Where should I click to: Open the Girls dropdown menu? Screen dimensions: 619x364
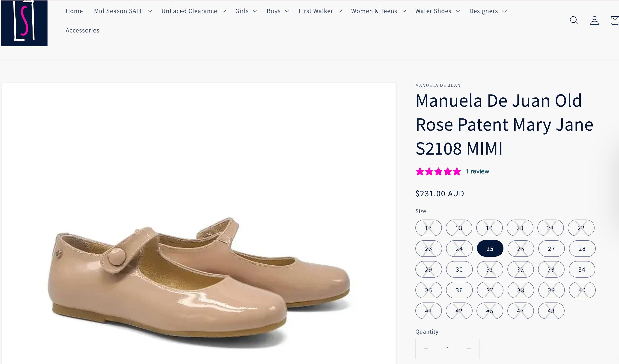(x=246, y=11)
